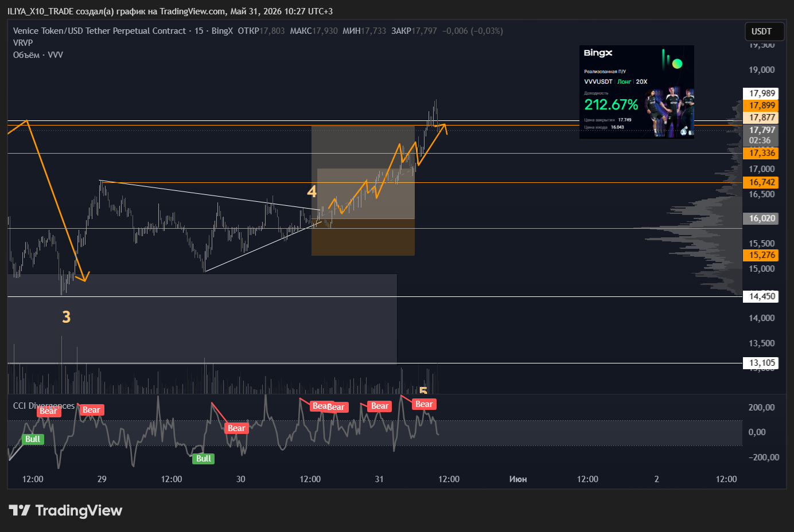Select the gray 16,020 price label

[761, 218]
